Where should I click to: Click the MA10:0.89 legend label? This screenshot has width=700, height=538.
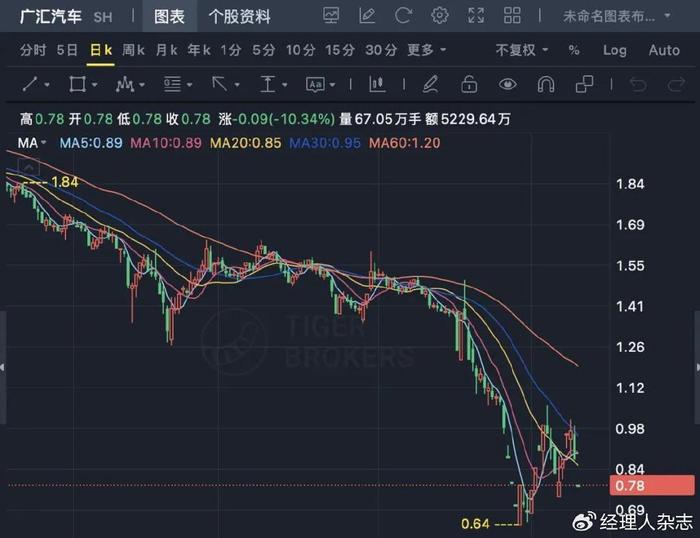166,143
